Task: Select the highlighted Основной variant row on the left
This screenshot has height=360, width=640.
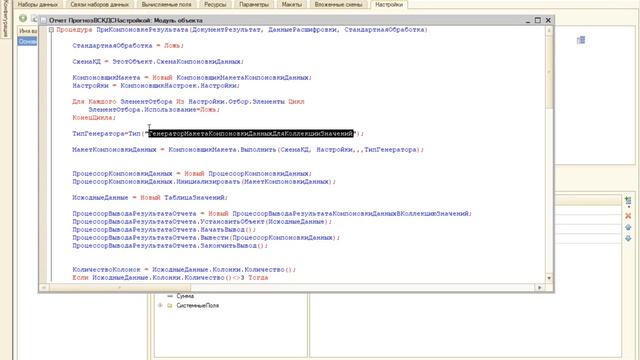Action: tap(27, 41)
